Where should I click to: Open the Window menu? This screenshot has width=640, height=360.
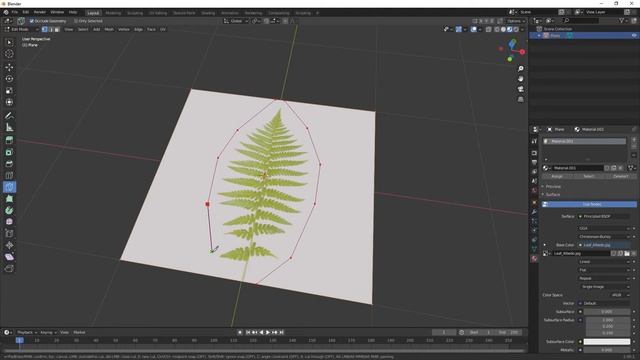57,12
